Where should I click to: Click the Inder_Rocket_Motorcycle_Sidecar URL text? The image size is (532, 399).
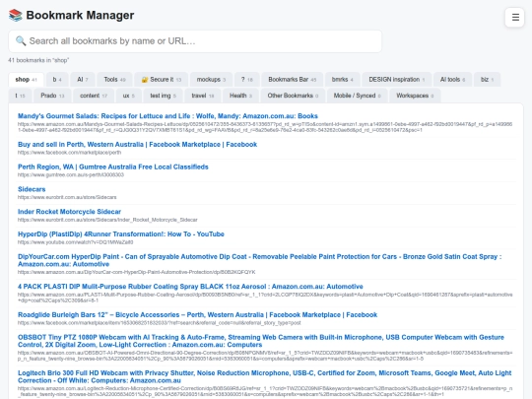[107, 220]
